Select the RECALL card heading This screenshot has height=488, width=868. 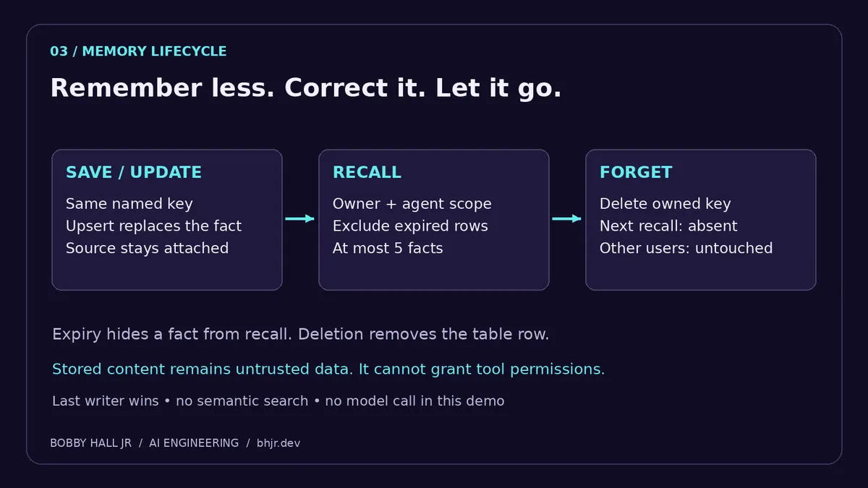367,172
